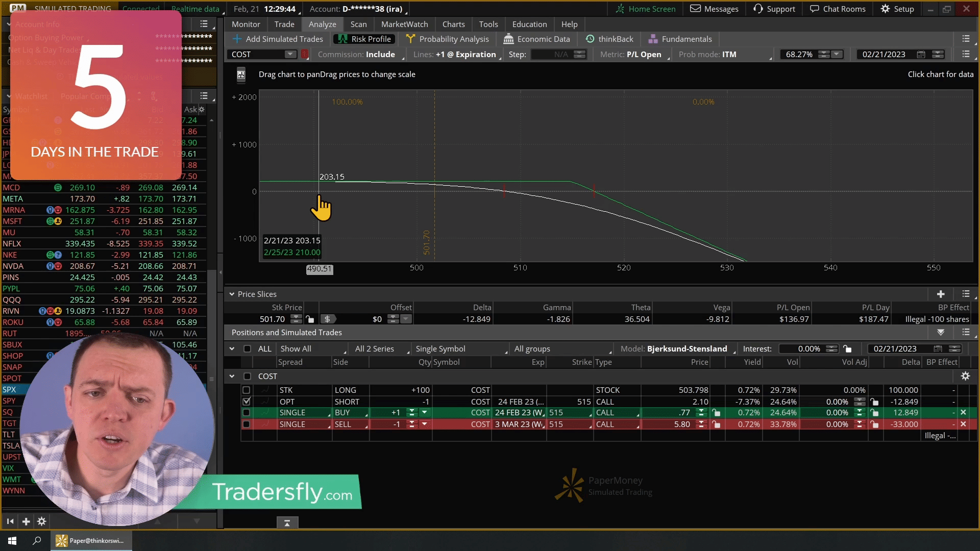Switch to the Trade tab
980x551 pixels.
click(x=284, y=24)
